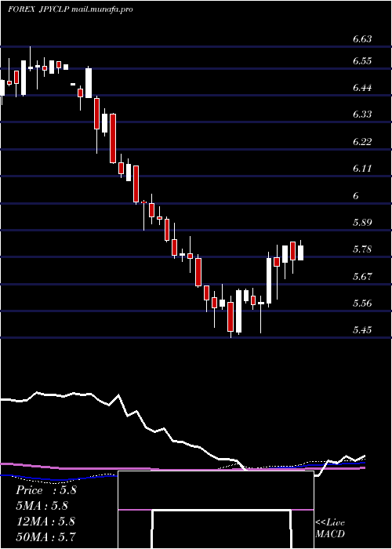This screenshot has height=549, width=392.
Task: Click the 6 price axis label
Action: [x=356, y=195]
